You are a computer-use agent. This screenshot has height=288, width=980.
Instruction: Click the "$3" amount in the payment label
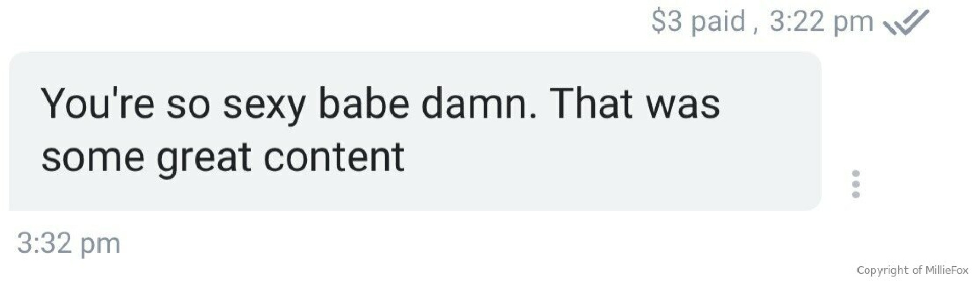click(x=667, y=22)
